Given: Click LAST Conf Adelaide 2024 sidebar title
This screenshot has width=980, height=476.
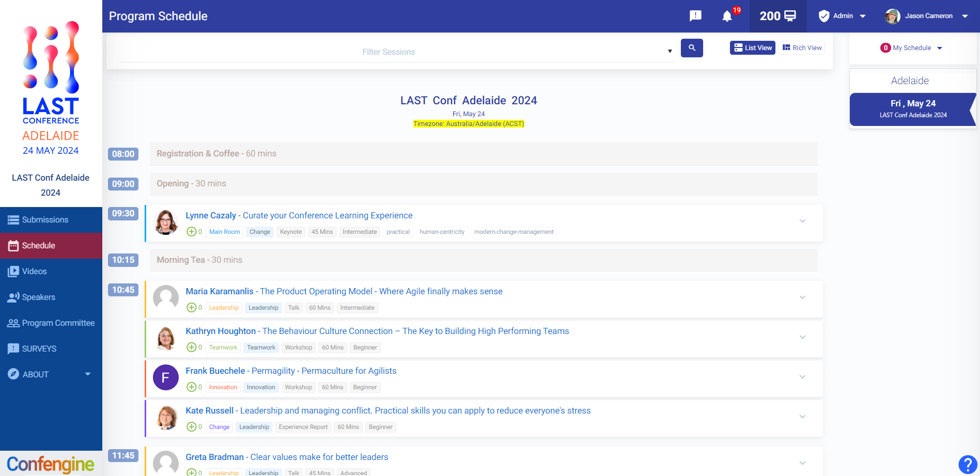Looking at the screenshot, I should [51, 185].
